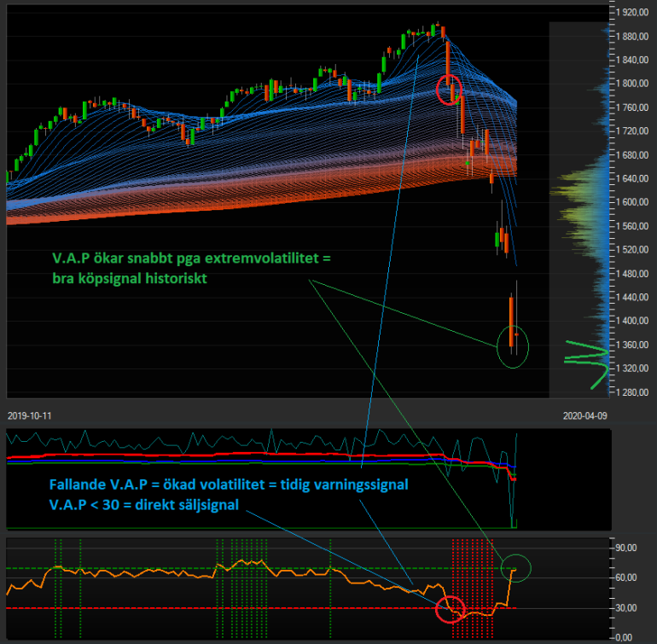The image size is (657, 644).
Task: Click the 1 440,00 price axis label
Action: pos(632,297)
